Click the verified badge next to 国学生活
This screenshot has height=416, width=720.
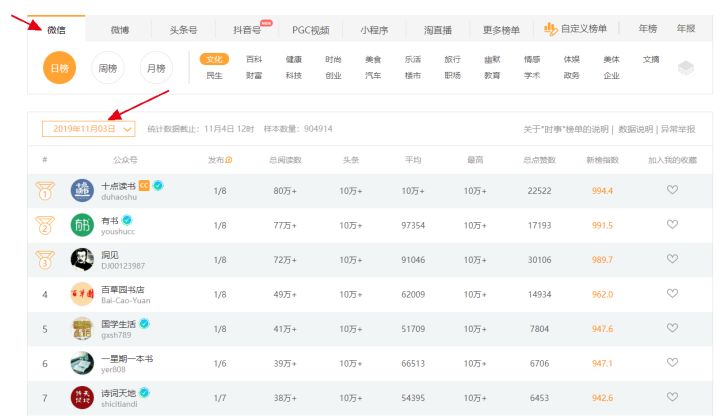144,324
